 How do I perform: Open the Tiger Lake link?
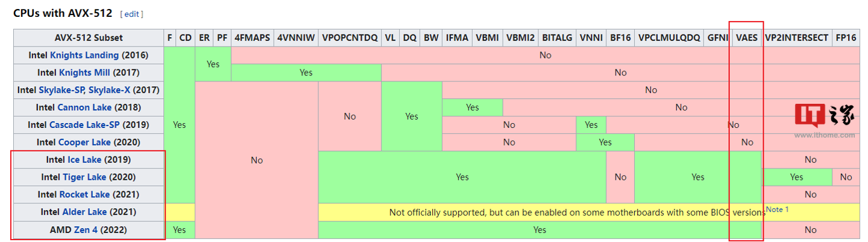tap(84, 177)
